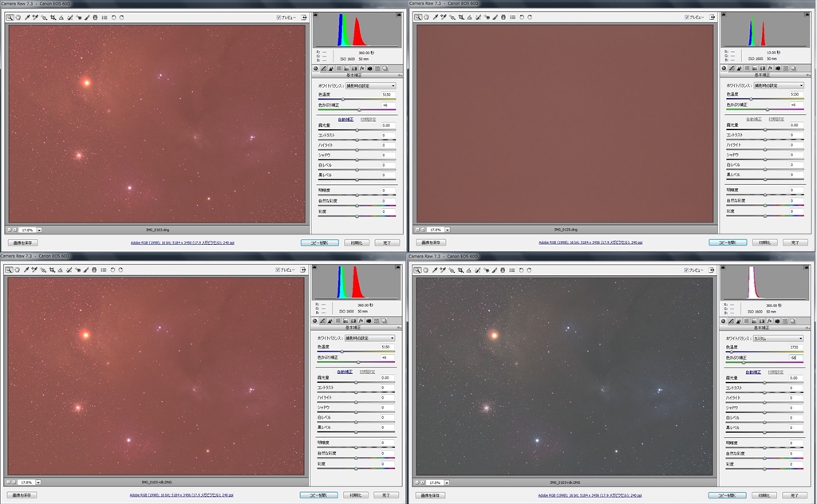Open preferences dialog icon in IMG_0125.dng window

(x=513, y=18)
